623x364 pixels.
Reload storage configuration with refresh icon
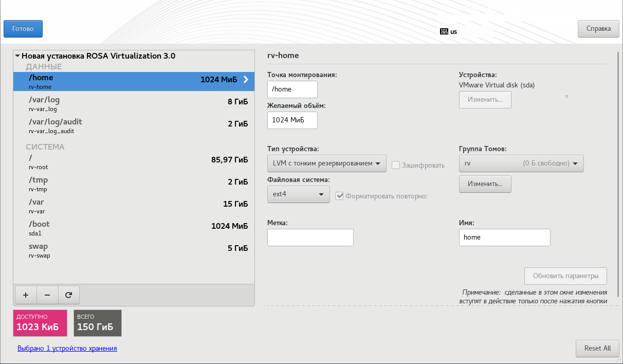(69, 295)
